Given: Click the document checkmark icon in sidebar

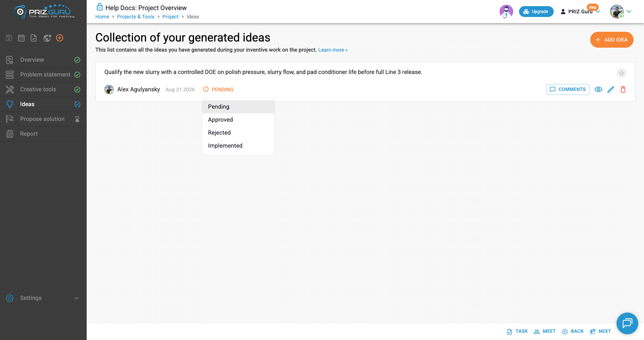Looking at the screenshot, I should [x=34, y=38].
